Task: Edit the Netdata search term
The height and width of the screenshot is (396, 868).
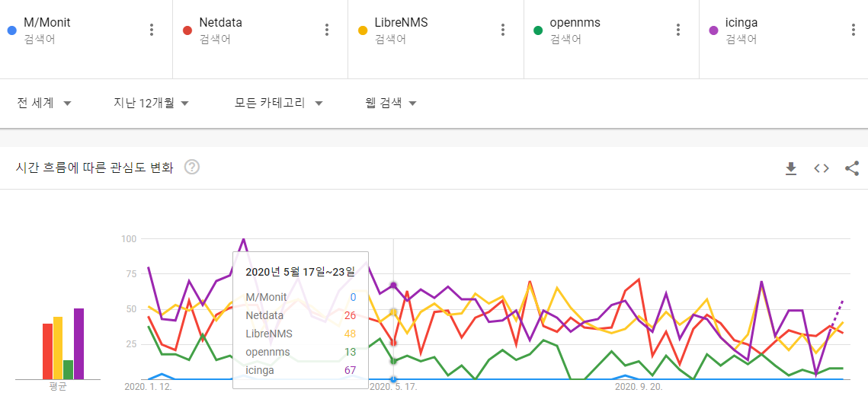Action: (x=221, y=24)
